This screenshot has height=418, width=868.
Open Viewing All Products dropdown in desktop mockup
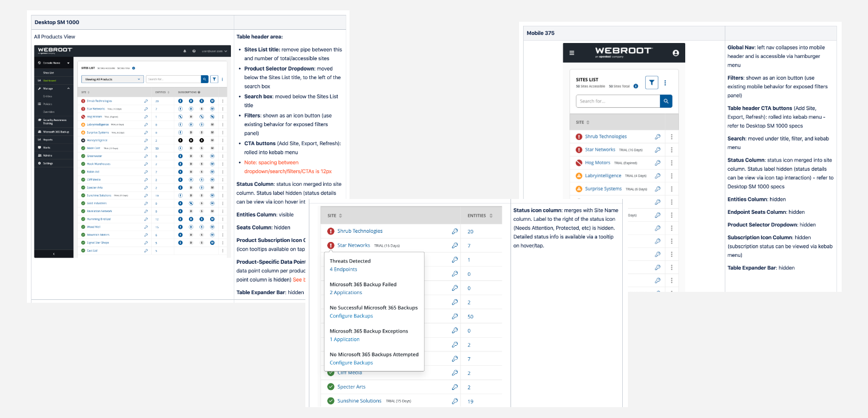[112, 79]
